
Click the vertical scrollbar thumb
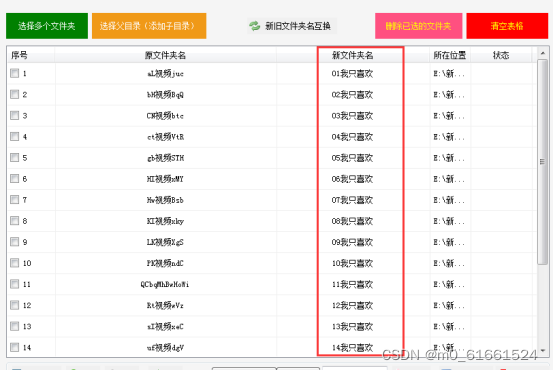pyautogui.click(x=542, y=162)
